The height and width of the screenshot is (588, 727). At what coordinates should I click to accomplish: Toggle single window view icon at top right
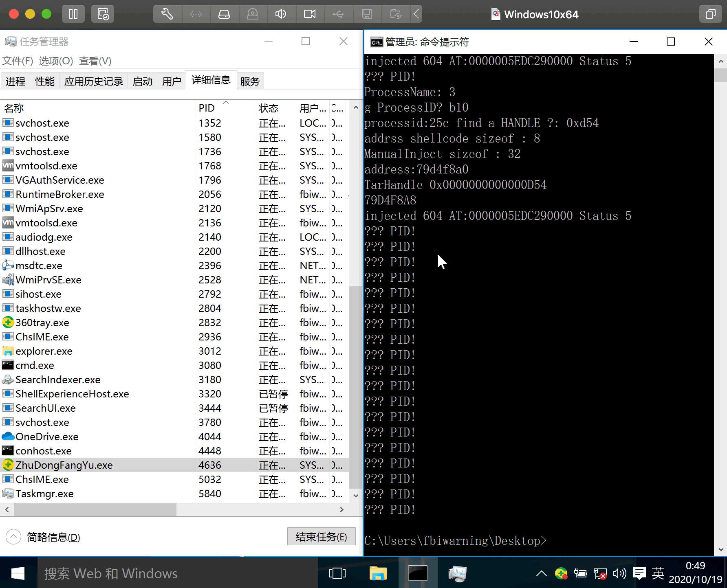(711, 14)
